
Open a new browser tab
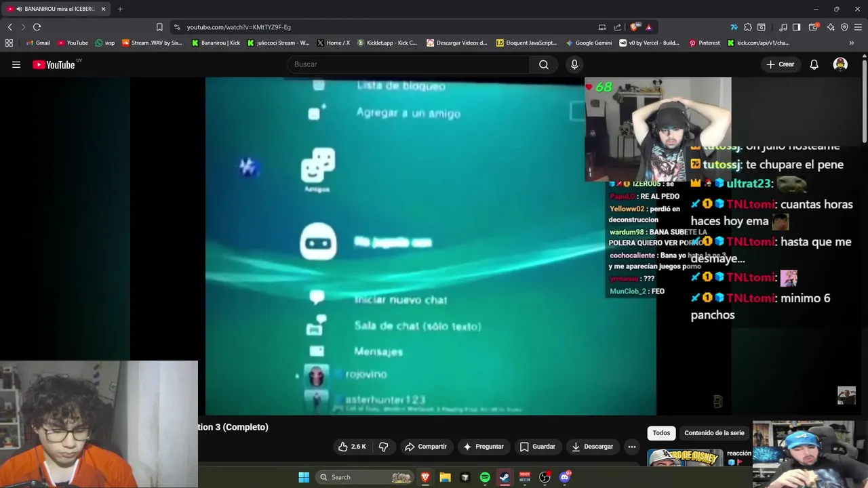coord(120,9)
